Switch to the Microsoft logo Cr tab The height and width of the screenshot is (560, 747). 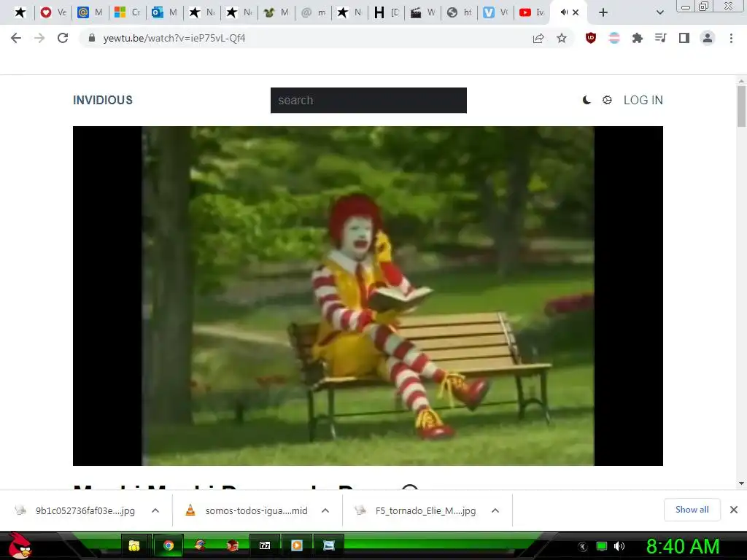(x=128, y=12)
